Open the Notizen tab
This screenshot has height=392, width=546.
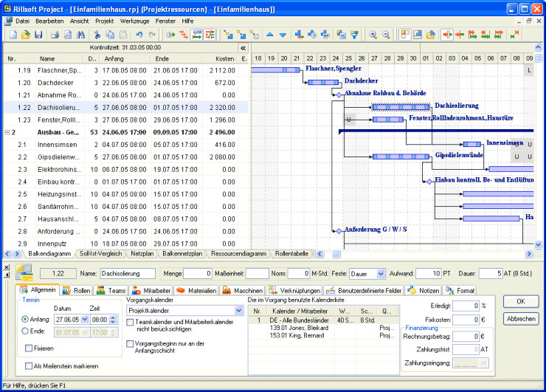tap(424, 290)
